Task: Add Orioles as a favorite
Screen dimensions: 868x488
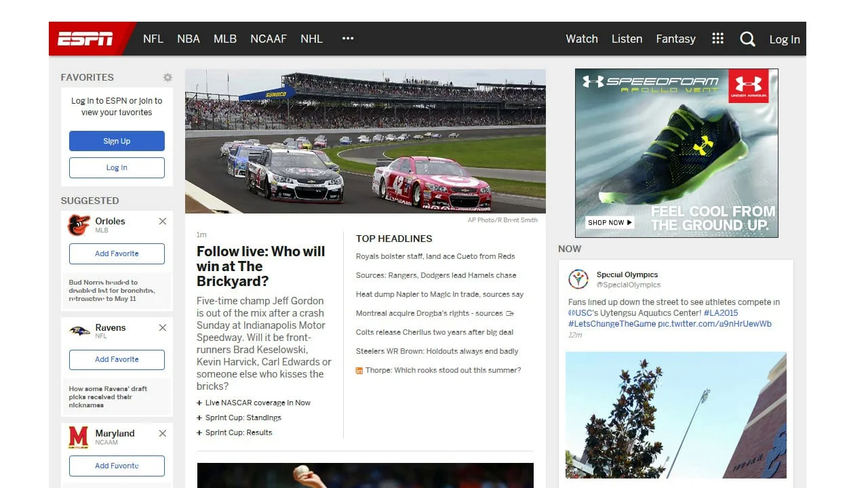Action: 117,253
